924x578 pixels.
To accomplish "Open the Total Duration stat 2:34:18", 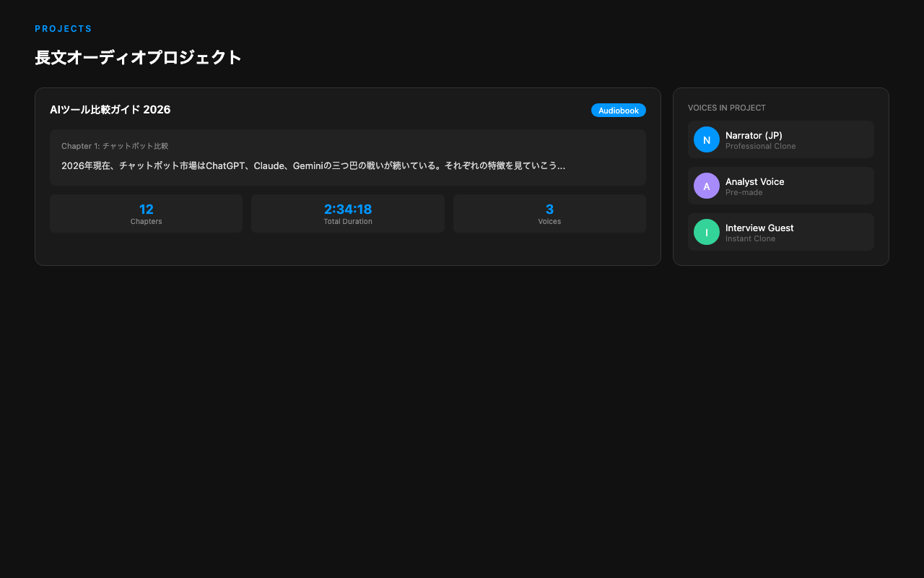I will [x=348, y=213].
